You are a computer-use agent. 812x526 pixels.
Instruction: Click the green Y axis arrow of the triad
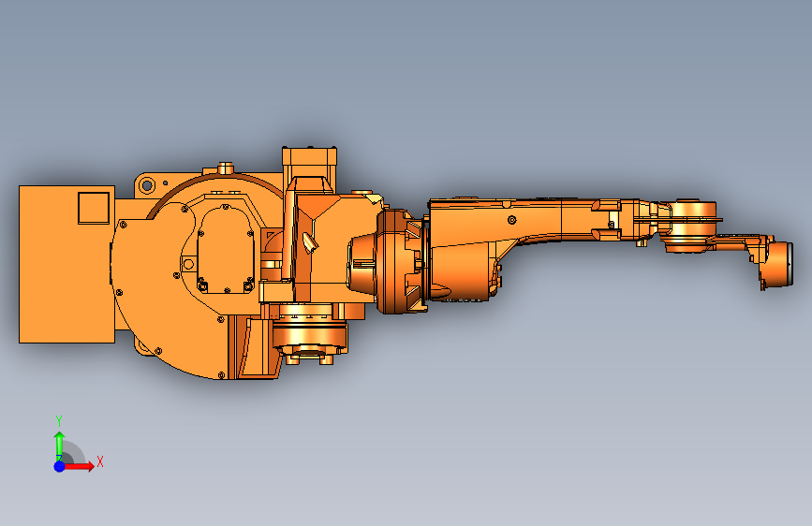[x=60, y=446]
